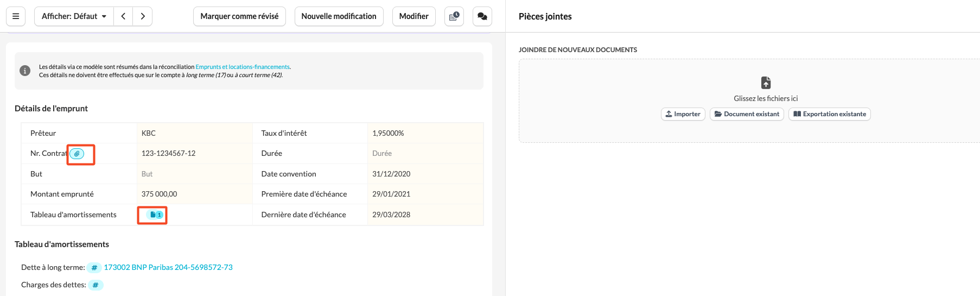
Task: Click the info icon in the notice banner
Action: pos(25,71)
